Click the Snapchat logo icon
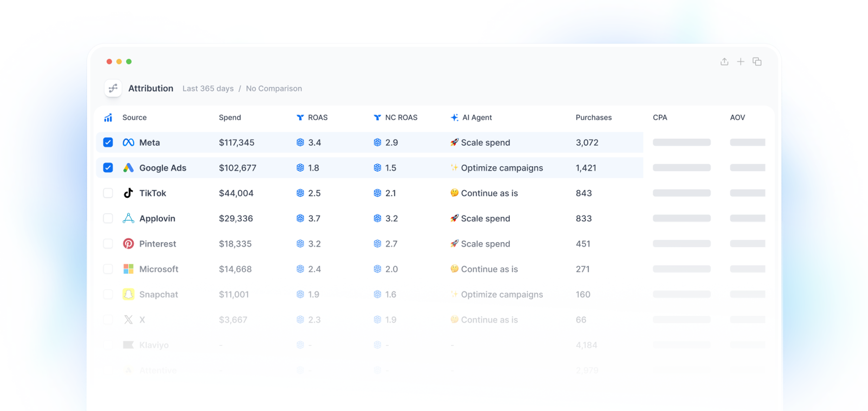This screenshot has height=411, width=868. 129,294
